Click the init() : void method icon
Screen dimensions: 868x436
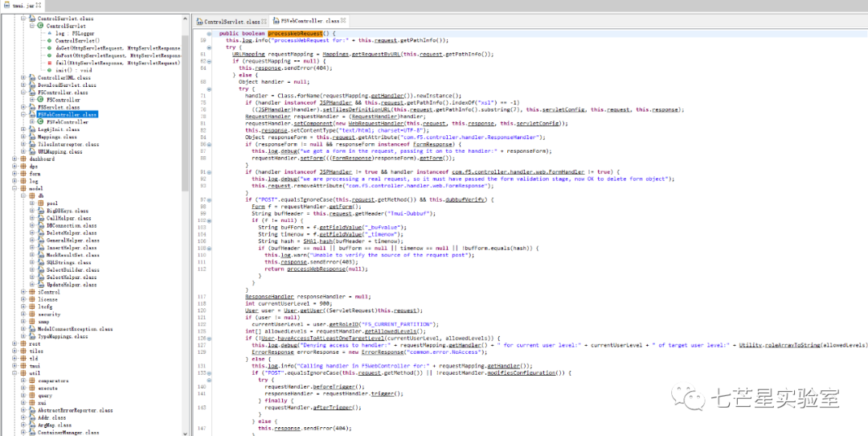pyautogui.click(x=49, y=70)
